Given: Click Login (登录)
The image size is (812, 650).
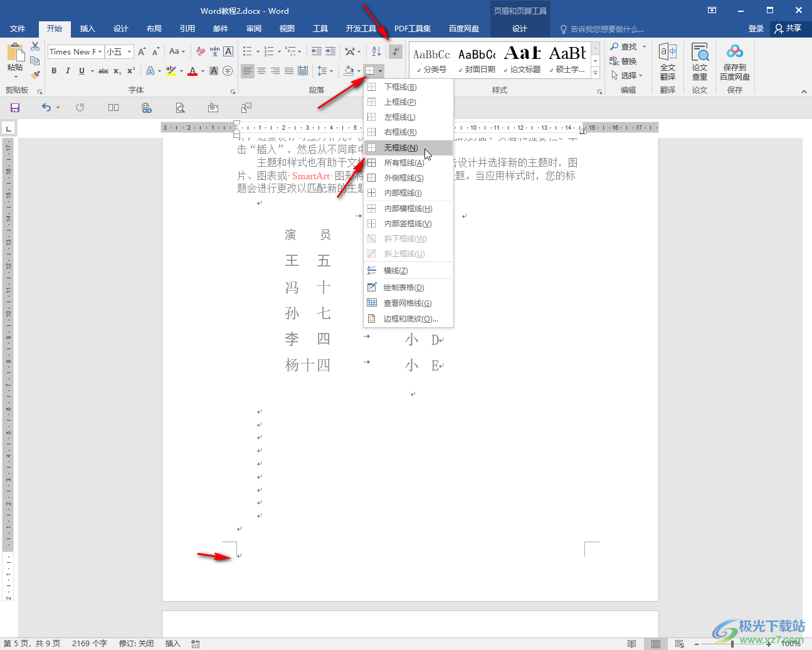Looking at the screenshot, I should pyautogui.click(x=756, y=29).
